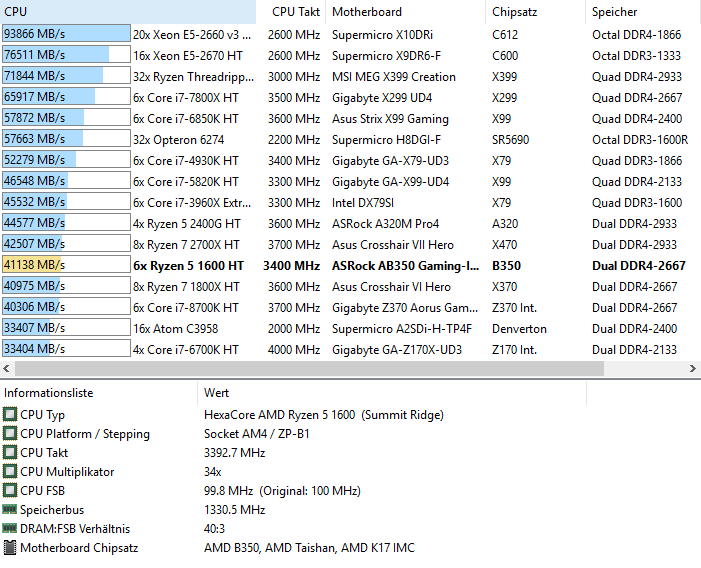Click the 3392.7 MHz value
The image size is (701, 568).
pos(234,452)
